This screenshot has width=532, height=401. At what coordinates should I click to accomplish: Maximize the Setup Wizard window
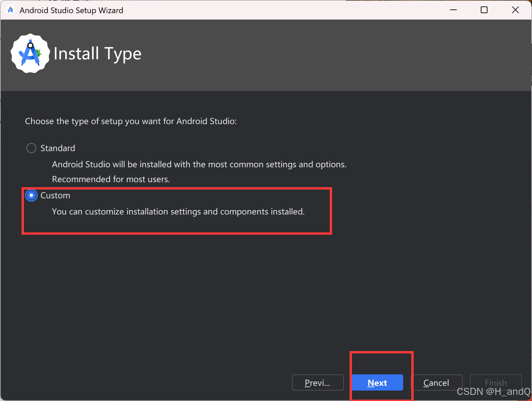tap(484, 10)
